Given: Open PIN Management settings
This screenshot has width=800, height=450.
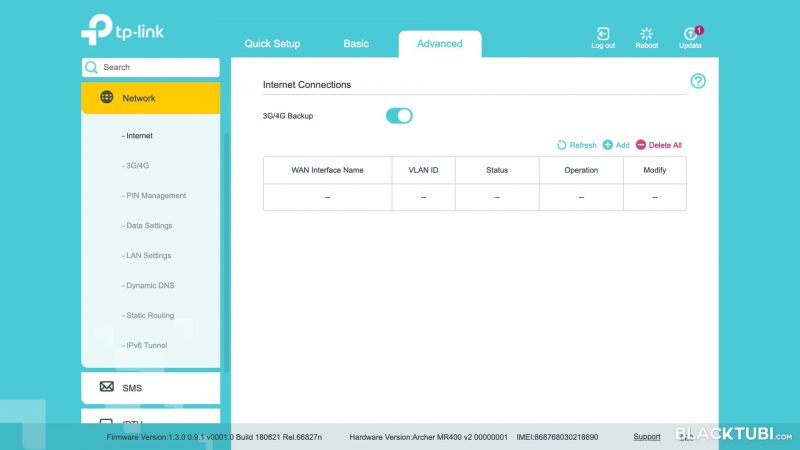Looking at the screenshot, I should click(x=154, y=195).
